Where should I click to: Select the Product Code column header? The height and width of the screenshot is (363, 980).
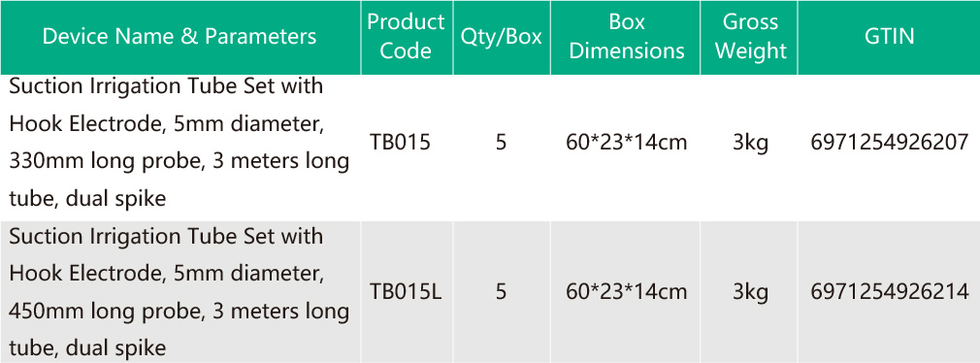point(407,37)
